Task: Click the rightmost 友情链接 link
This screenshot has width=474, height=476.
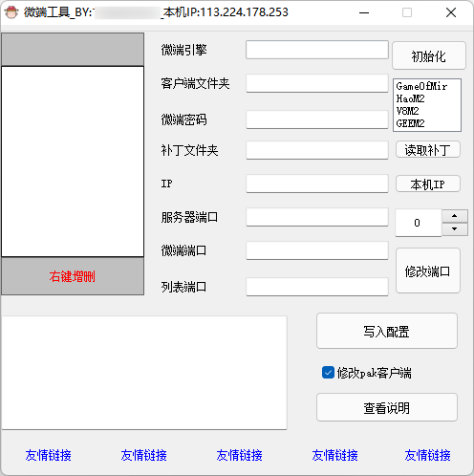Action: (x=428, y=455)
